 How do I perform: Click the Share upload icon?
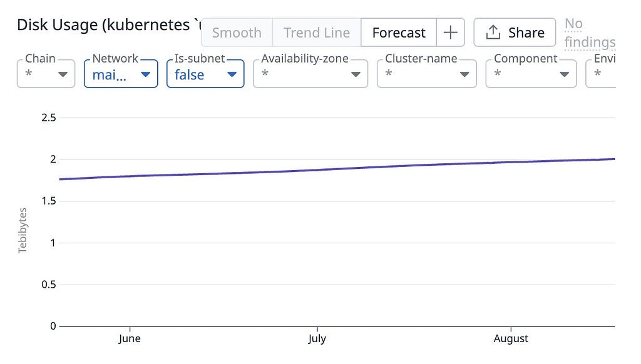[x=493, y=33]
